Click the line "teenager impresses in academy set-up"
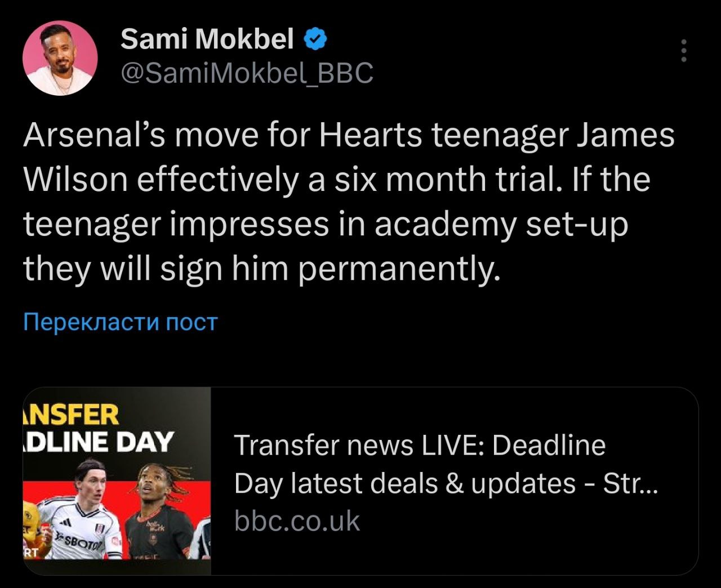 click(x=325, y=224)
